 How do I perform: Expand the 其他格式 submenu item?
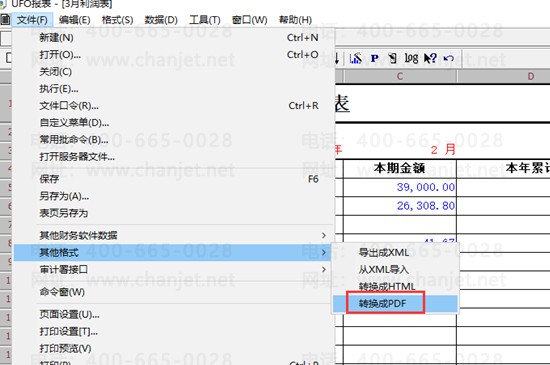coord(172,252)
